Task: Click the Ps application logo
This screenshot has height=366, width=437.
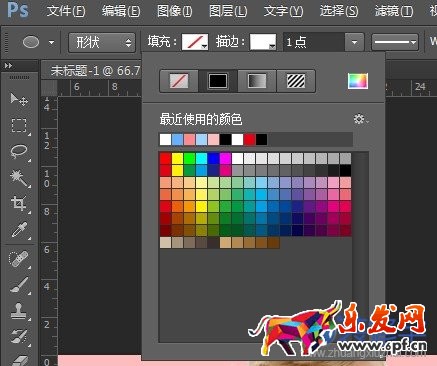Action: (x=18, y=10)
